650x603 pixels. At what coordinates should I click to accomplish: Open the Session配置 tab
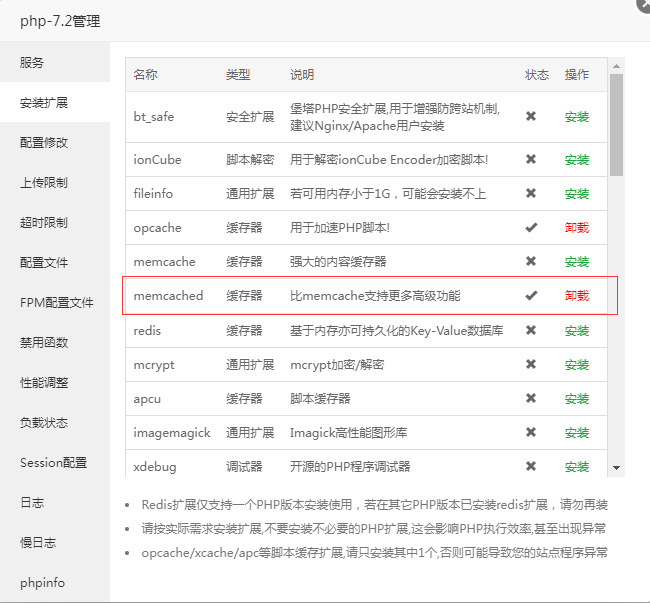tap(55, 462)
